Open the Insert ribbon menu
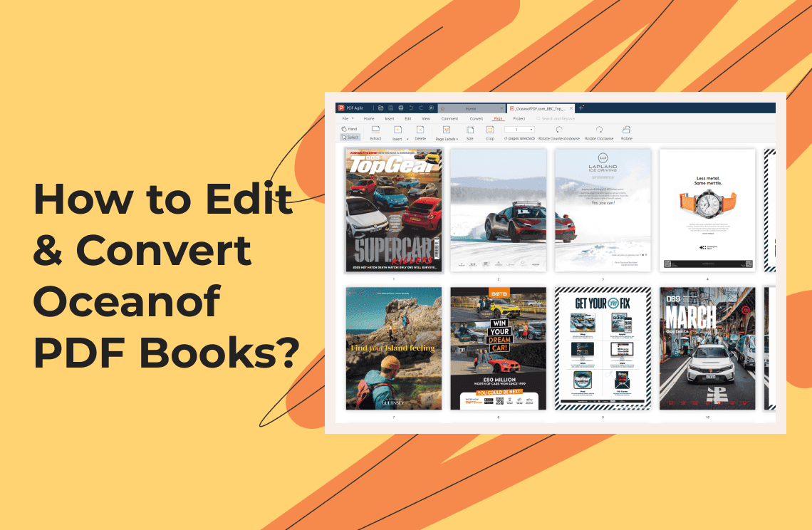 pyautogui.click(x=390, y=119)
